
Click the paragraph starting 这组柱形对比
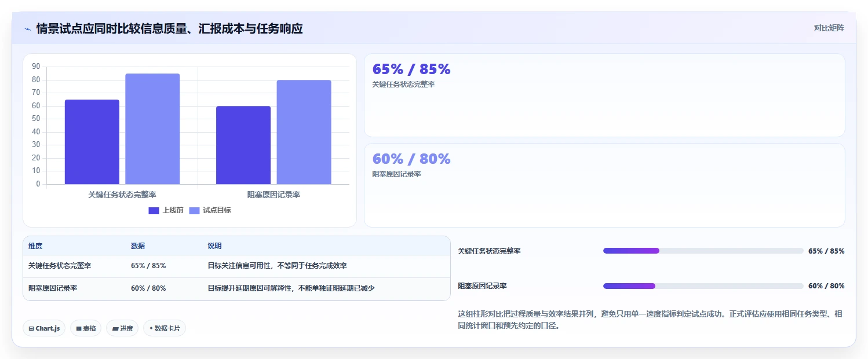(x=650, y=320)
